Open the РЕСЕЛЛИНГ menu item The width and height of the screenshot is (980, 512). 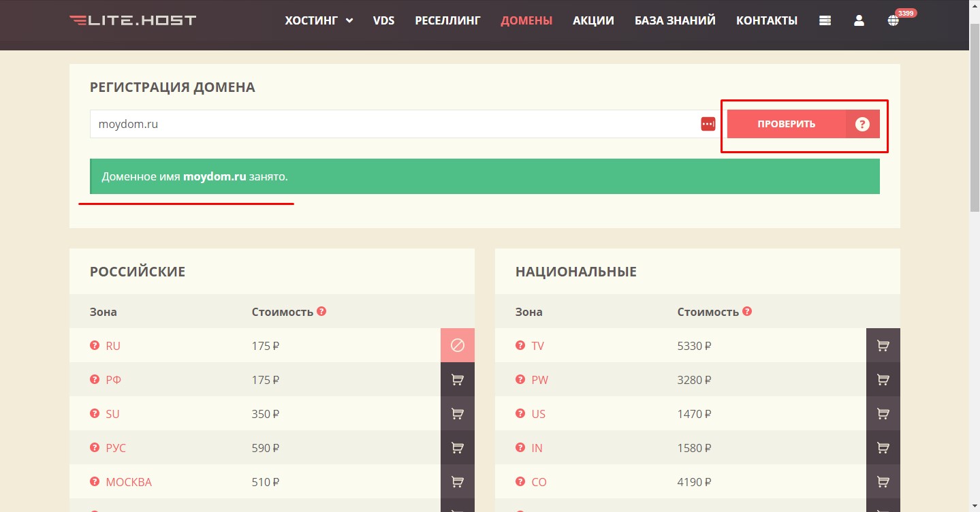click(x=447, y=20)
